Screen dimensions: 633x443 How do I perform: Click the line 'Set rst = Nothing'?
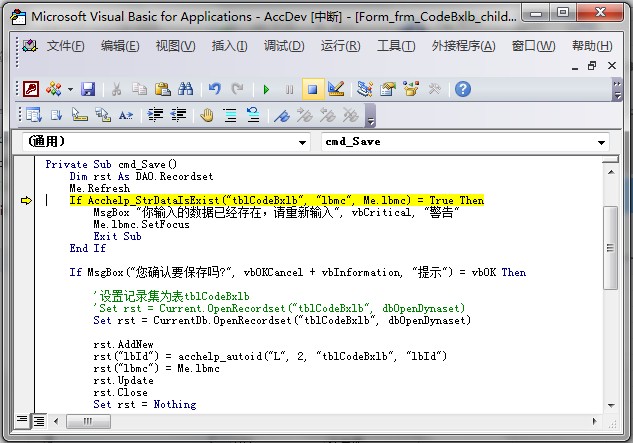145,405
